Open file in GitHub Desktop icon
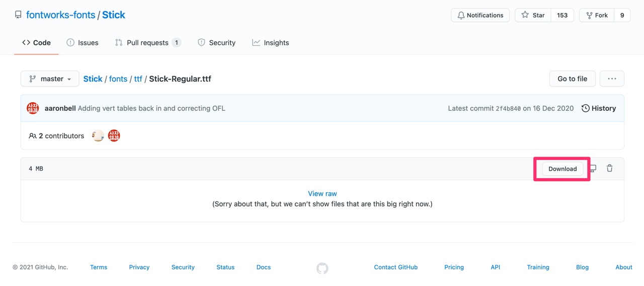Screen dimensions: 644x286 (593, 168)
